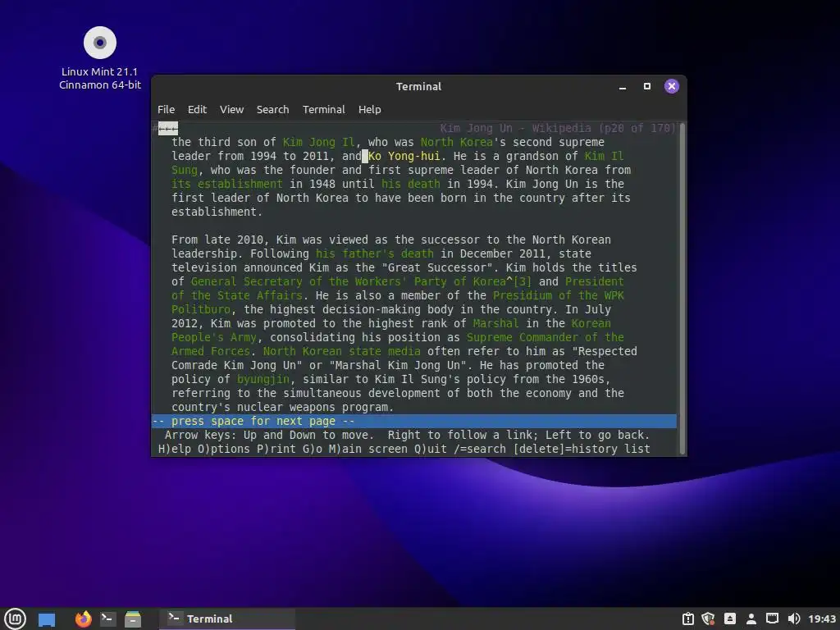
Task: Click the Terminal window title bar
Action: [418, 86]
